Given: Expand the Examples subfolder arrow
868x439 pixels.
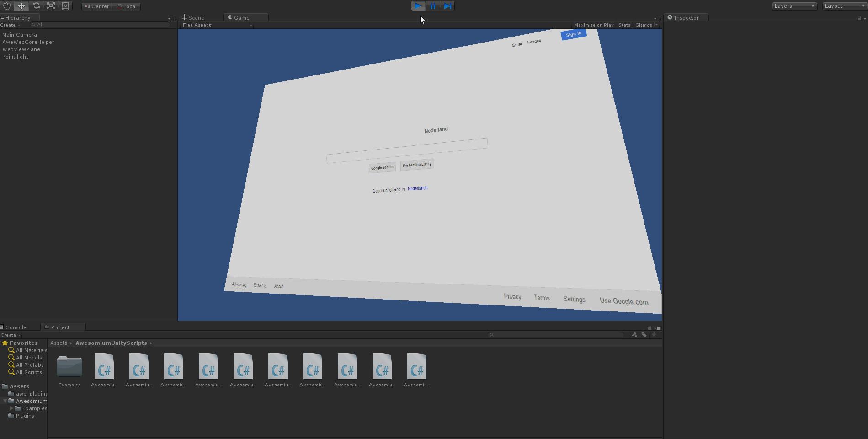Looking at the screenshot, I should click(11, 408).
